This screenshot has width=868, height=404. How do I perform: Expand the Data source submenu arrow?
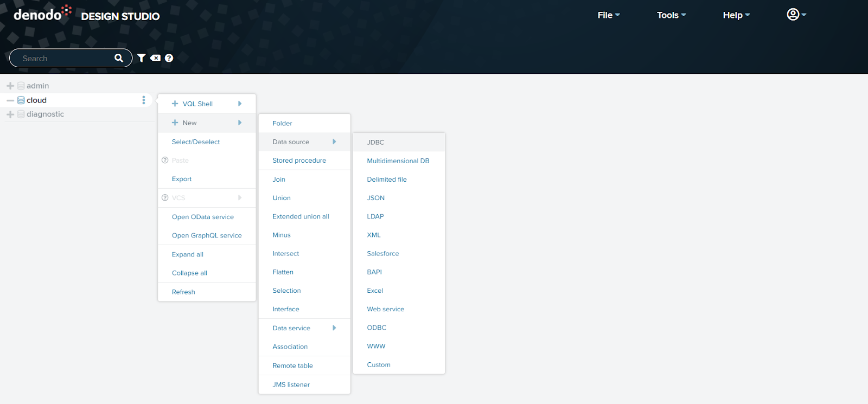click(x=334, y=142)
